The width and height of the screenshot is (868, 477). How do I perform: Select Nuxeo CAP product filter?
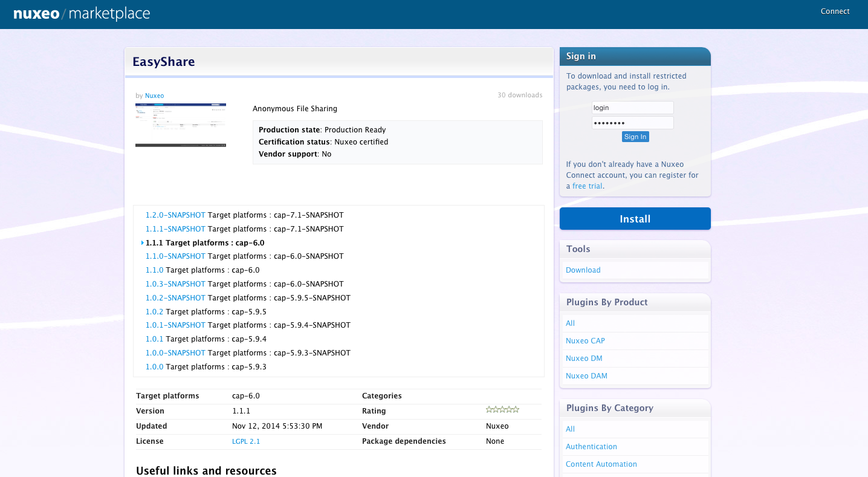coord(585,341)
